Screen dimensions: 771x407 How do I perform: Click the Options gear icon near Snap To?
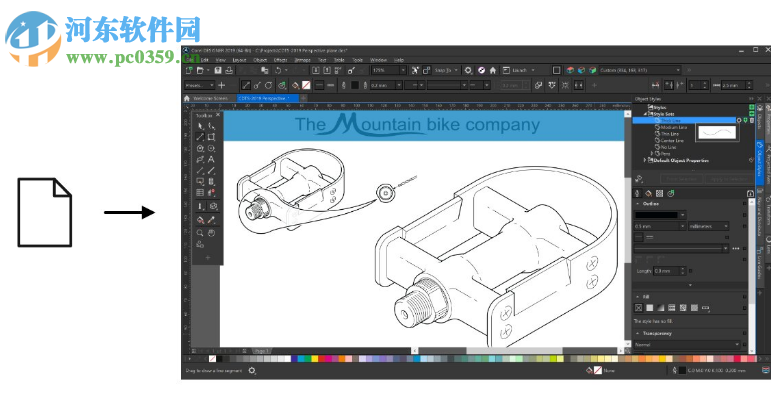point(468,70)
